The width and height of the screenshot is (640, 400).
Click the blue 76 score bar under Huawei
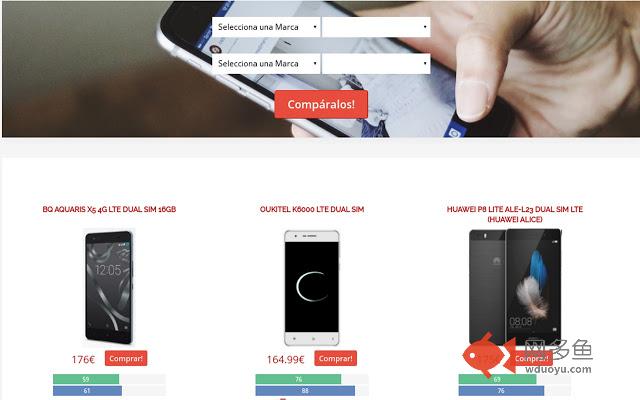click(501, 391)
